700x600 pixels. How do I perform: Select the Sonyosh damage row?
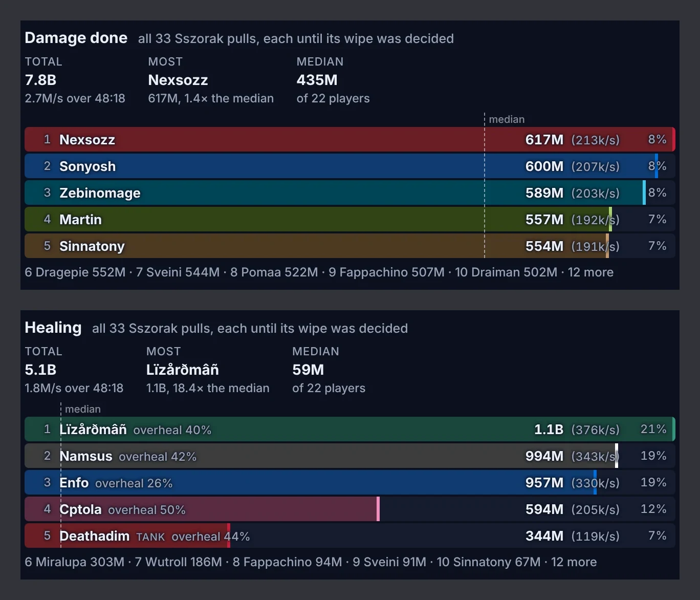(350, 166)
